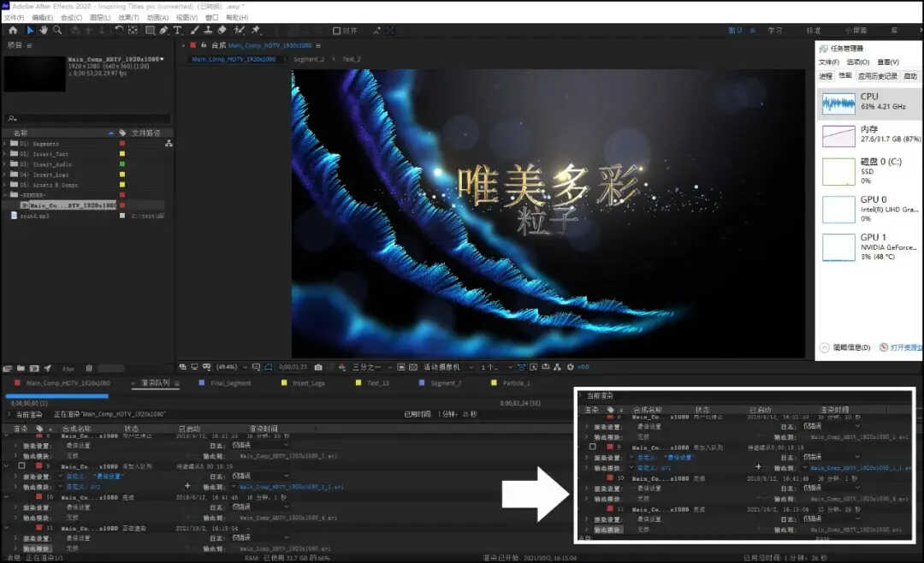Click the Home icon in the toolbar
924x563 pixels.
[x=13, y=30]
